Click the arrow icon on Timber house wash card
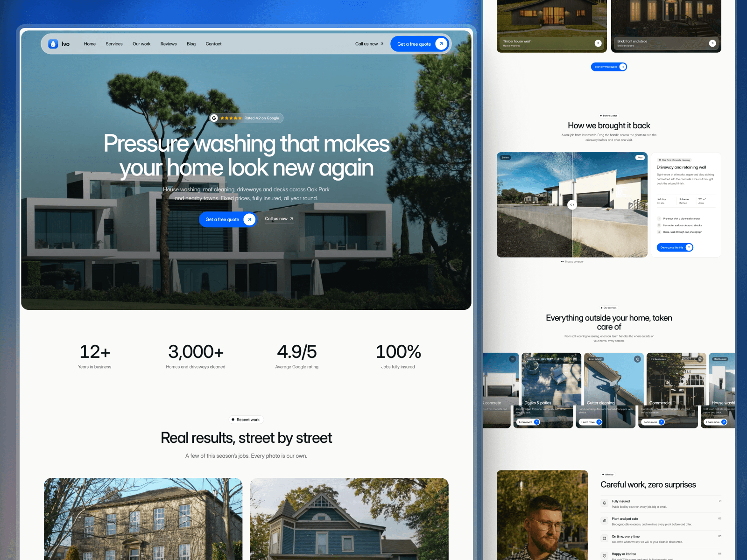This screenshot has height=560, width=747. 598,43
